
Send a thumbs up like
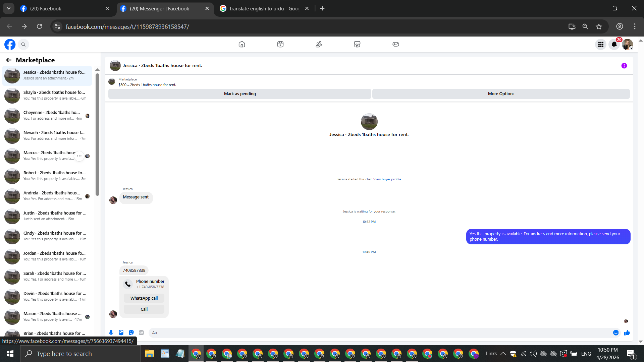[627, 333]
